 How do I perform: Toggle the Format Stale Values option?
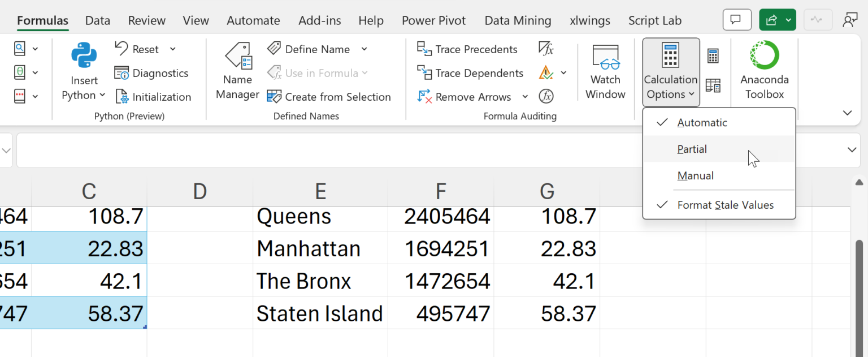[725, 205]
